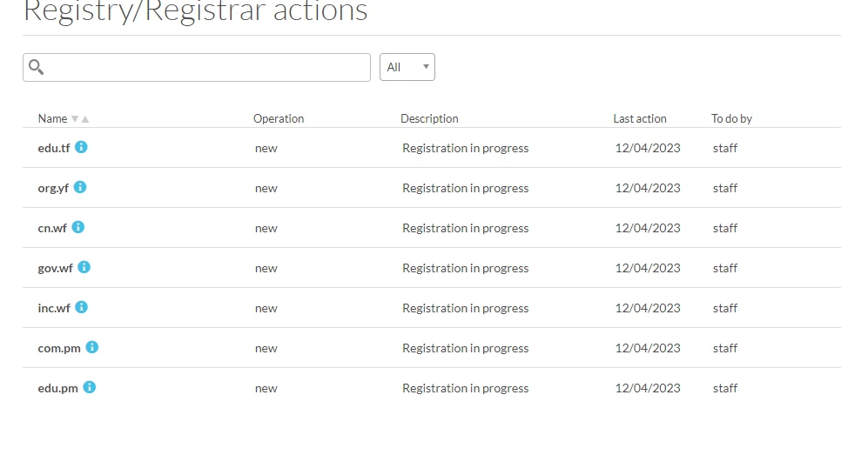Click inside the search input field
The height and width of the screenshot is (455, 868).
[207, 67]
